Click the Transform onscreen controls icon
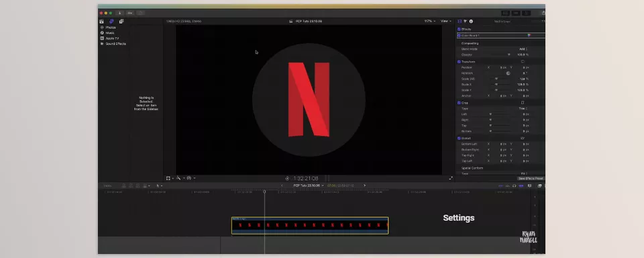The width and height of the screenshot is (644, 258). pos(523,62)
